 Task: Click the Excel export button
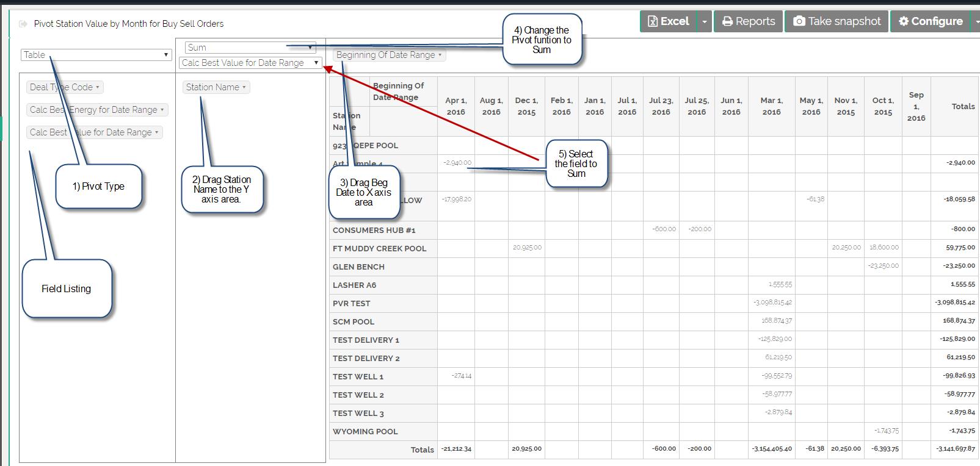pyautogui.click(x=668, y=21)
